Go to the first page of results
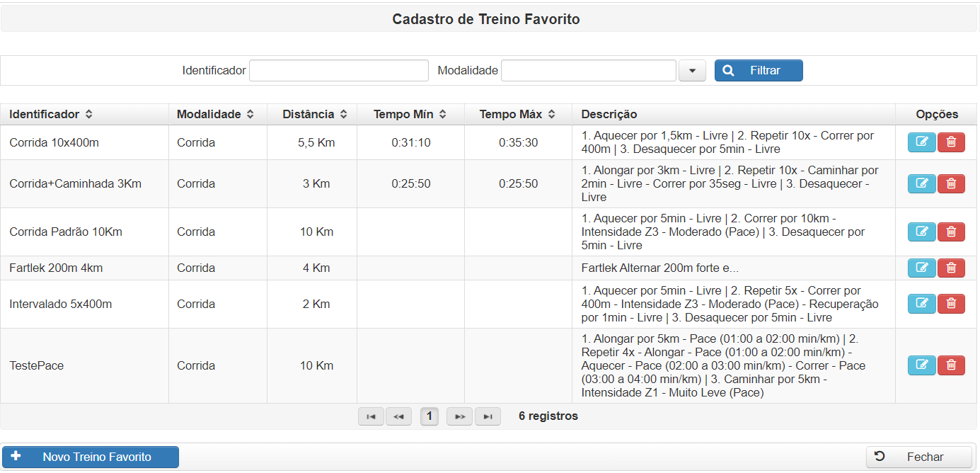The height and width of the screenshot is (473, 980). point(371,416)
